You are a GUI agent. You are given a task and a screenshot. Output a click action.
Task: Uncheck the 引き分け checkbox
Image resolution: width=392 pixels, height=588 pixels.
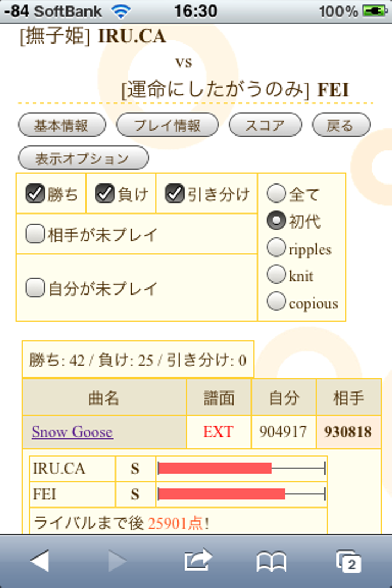(x=175, y=194)
